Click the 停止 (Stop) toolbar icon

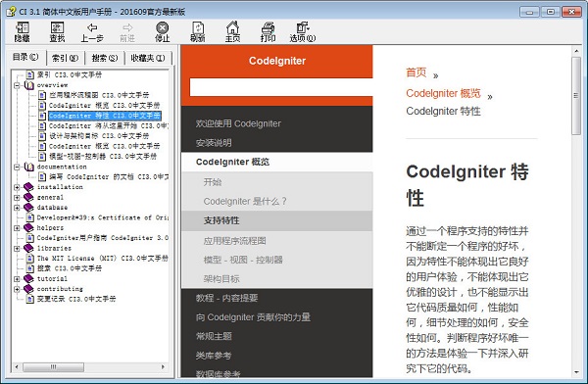[x=162, y=32]
